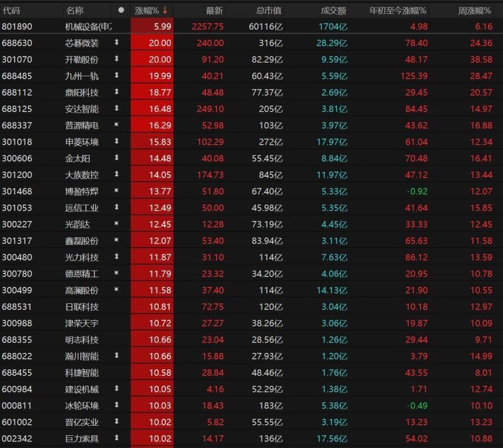Viewport: 503px width, 448px height.
Task: Click stock code 801890
Action: 17,27
